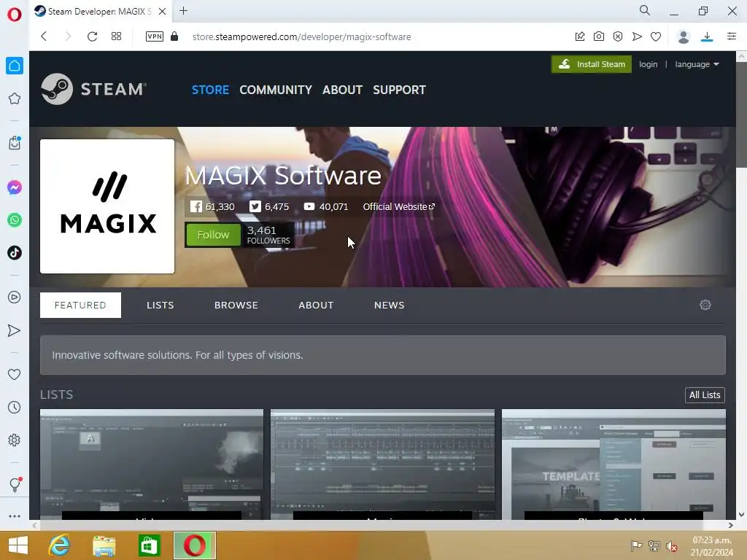Open first list thumbnail with smoke video
The image size is (747, 560).
pyautogui.click(x=152, y=464)
